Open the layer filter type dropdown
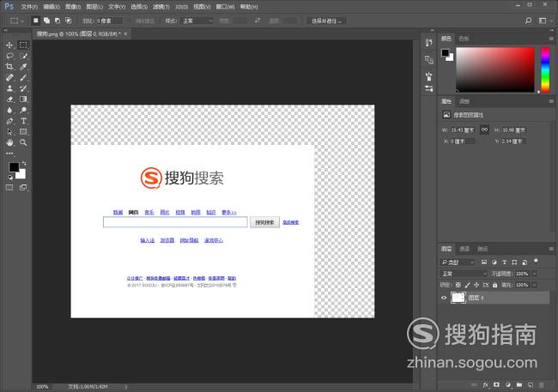 (x=458, y=262)
